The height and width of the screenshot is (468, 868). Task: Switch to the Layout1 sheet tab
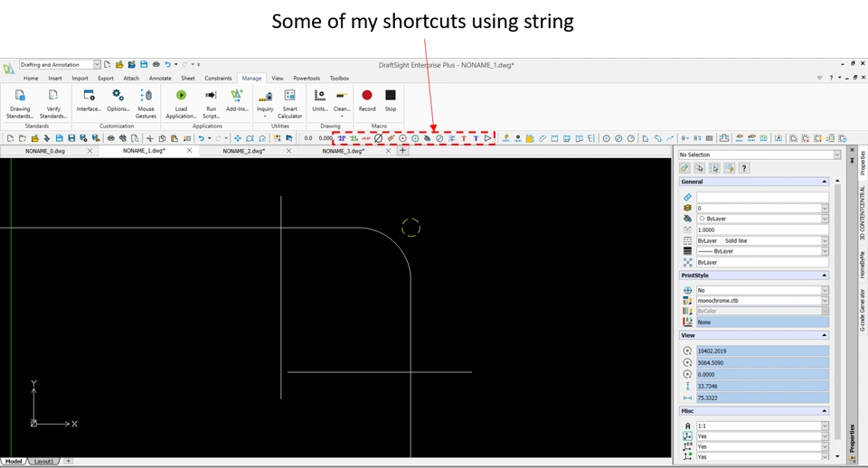coord(43,462)
